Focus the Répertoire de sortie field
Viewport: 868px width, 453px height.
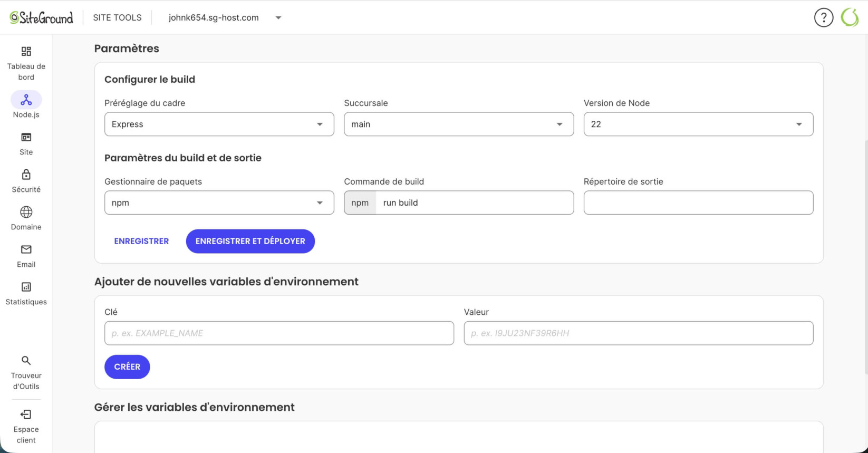(x=698, y=203)
